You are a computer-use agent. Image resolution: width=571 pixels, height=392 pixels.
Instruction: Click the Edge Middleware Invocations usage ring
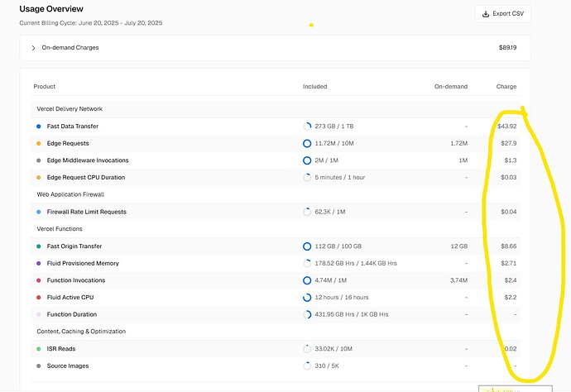pyautogui.click(x=307, y=160)
